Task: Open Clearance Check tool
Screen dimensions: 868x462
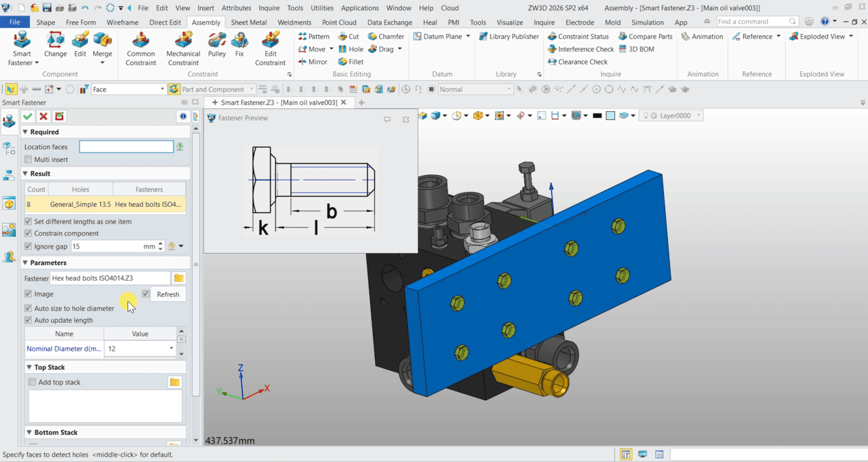Action: pyautogui.click(x=578, y=62)
